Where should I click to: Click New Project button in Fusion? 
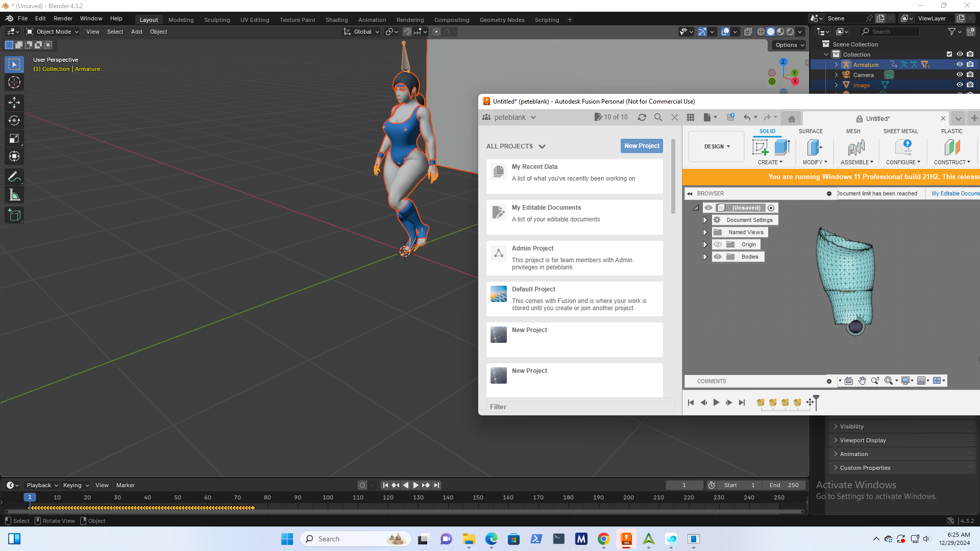click(x=642, y=146)
